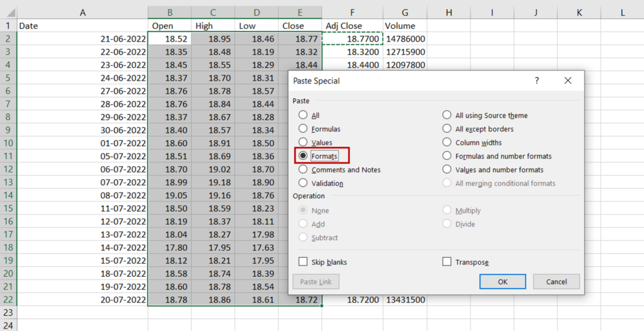Select column H header

[449, 13]
